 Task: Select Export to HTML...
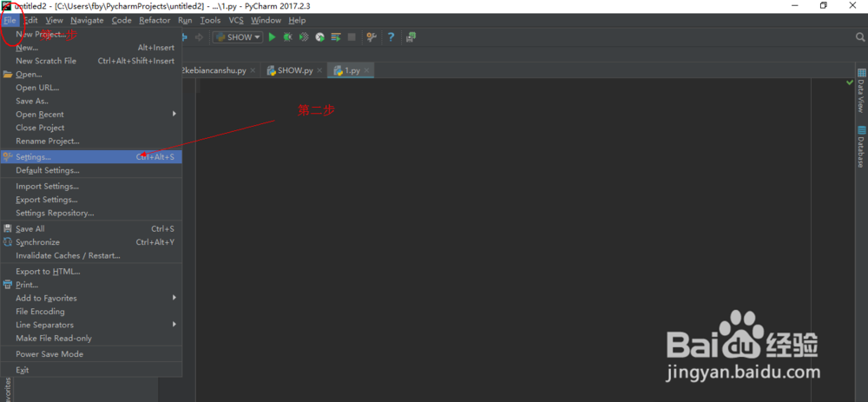(91, 271)
